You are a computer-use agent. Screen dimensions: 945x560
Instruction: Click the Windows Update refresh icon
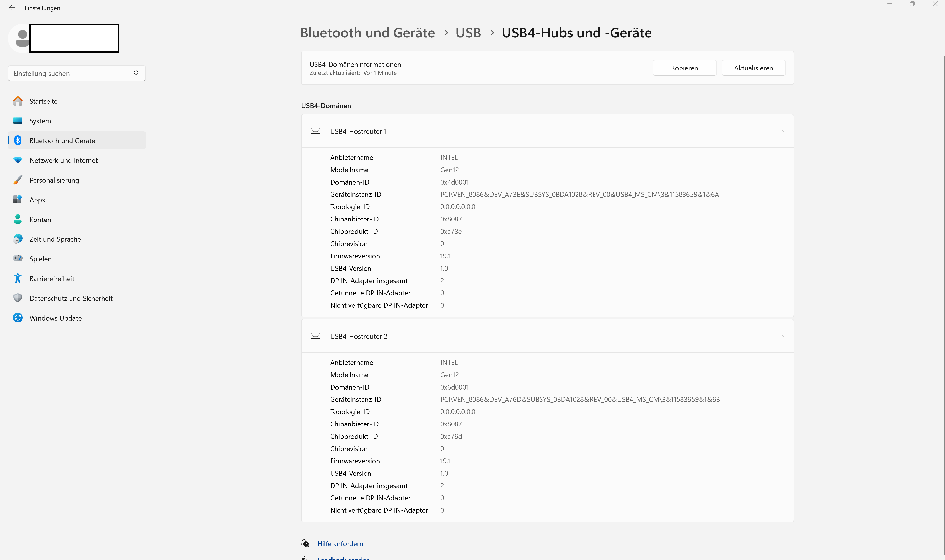(x=18, y=318)
